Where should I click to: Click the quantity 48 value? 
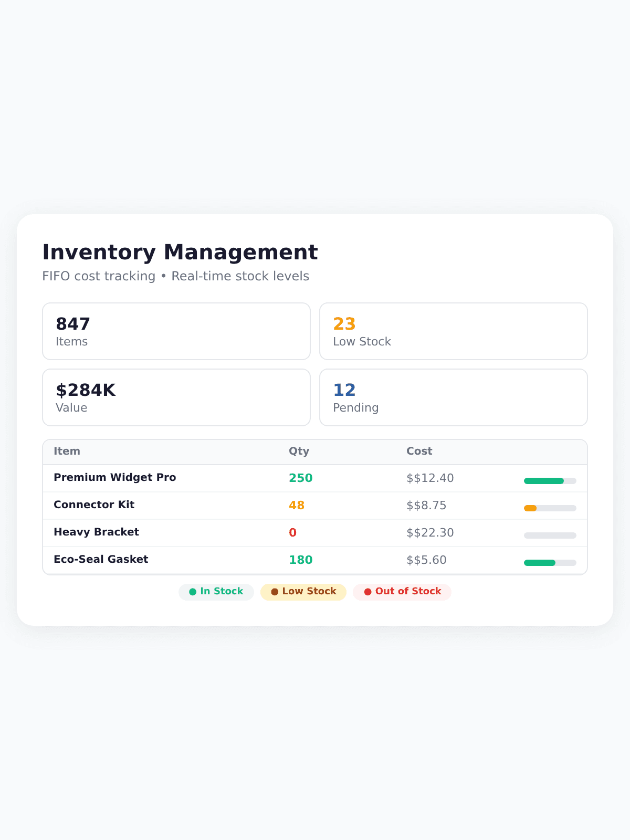[x=297, y=506]
